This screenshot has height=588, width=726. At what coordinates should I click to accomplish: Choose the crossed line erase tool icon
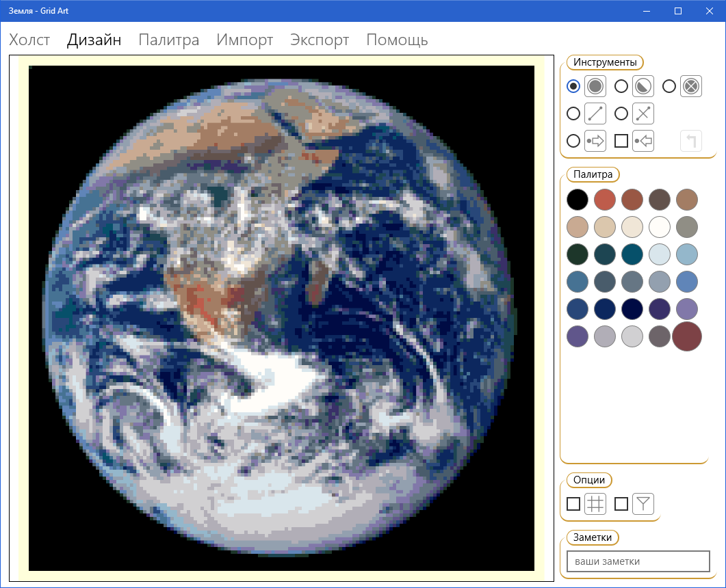click(x=643, y=113)
